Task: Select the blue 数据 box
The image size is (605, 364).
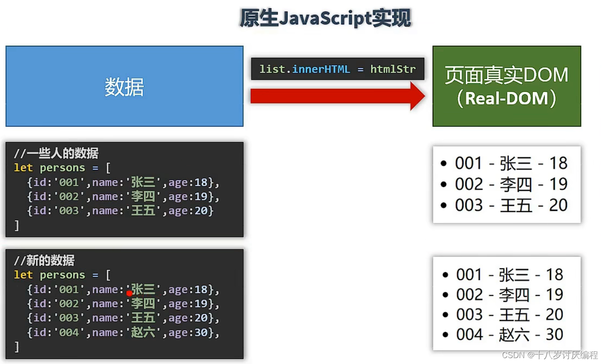Action: point(124,86)
